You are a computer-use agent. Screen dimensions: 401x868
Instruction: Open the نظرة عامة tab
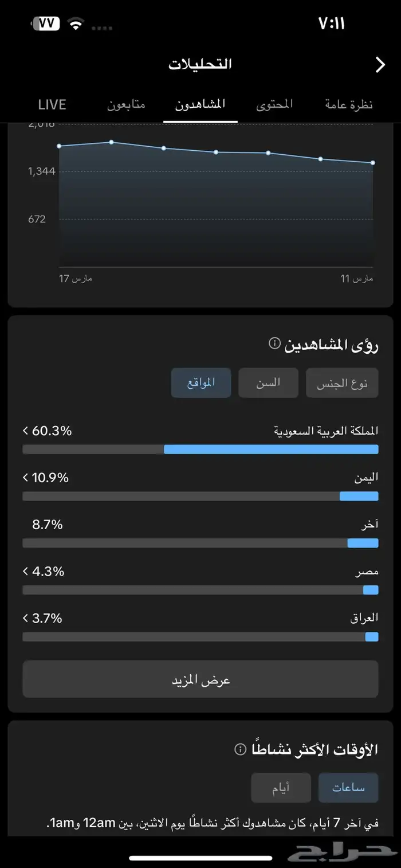pyautogui.click(x=349, y=104)
